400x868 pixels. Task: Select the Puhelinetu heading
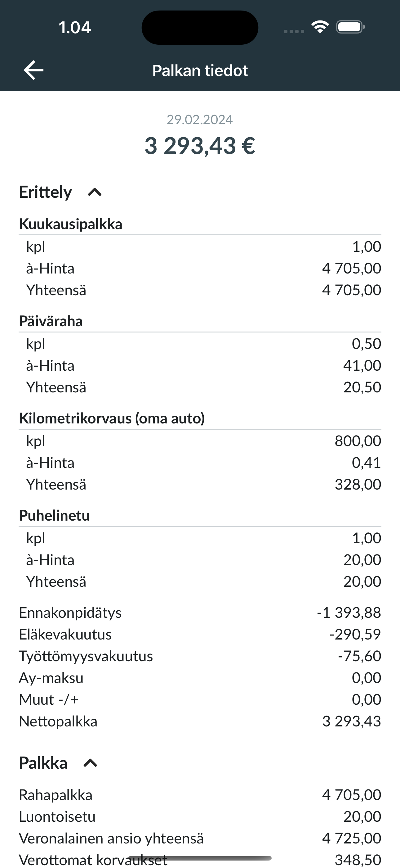coord(54,515)
